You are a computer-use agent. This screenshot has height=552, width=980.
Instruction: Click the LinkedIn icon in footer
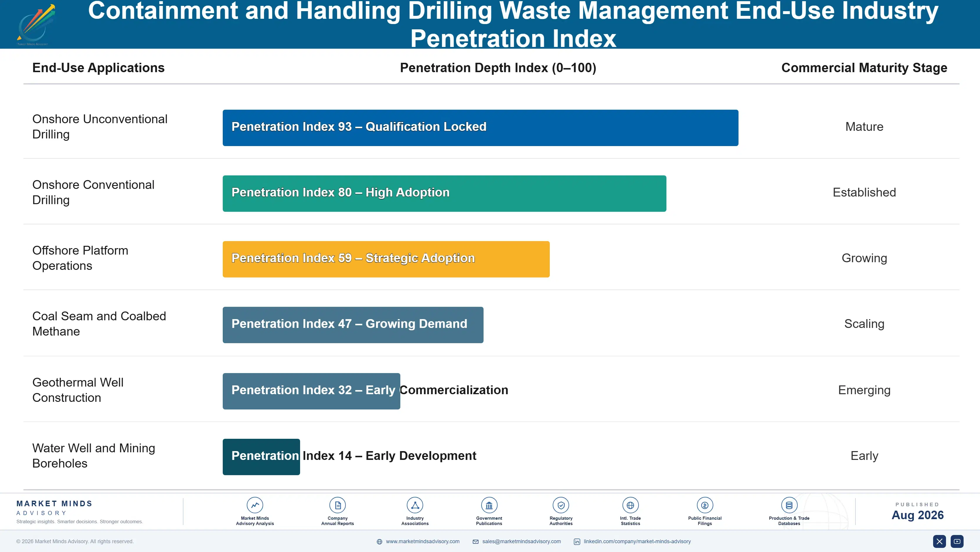577,542
